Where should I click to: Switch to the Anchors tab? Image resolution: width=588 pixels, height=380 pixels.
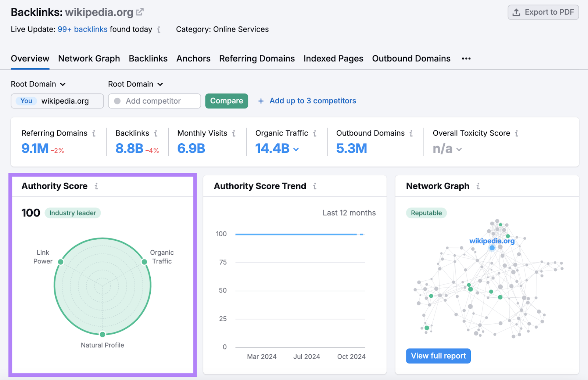(193, 58)
